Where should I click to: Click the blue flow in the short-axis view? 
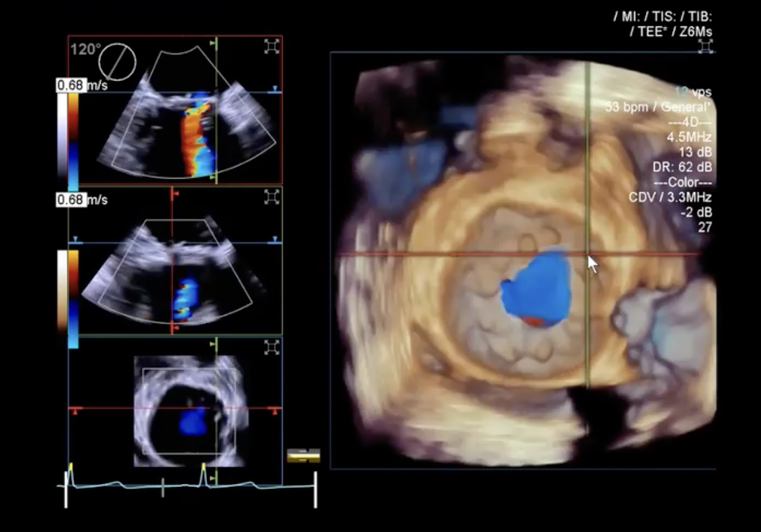click(193, 422)
